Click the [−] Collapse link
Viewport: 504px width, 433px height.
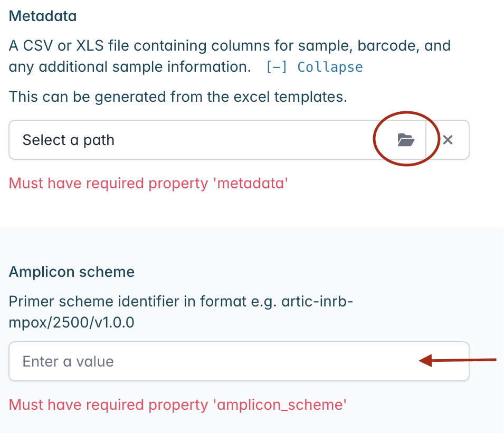(x=315, y=67)
